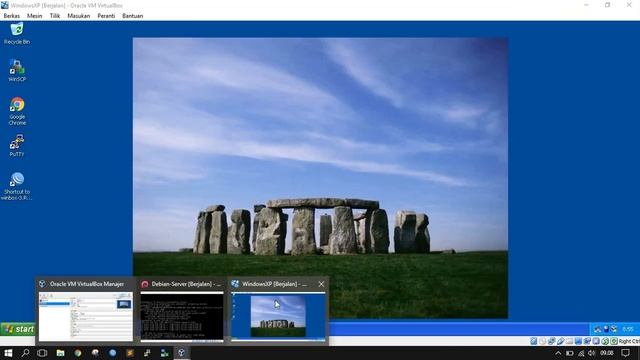Viewport: 640px width, 360px height.
Task: Open the Peranti menu
Action: pyautogui.click(x=106, y=16)
